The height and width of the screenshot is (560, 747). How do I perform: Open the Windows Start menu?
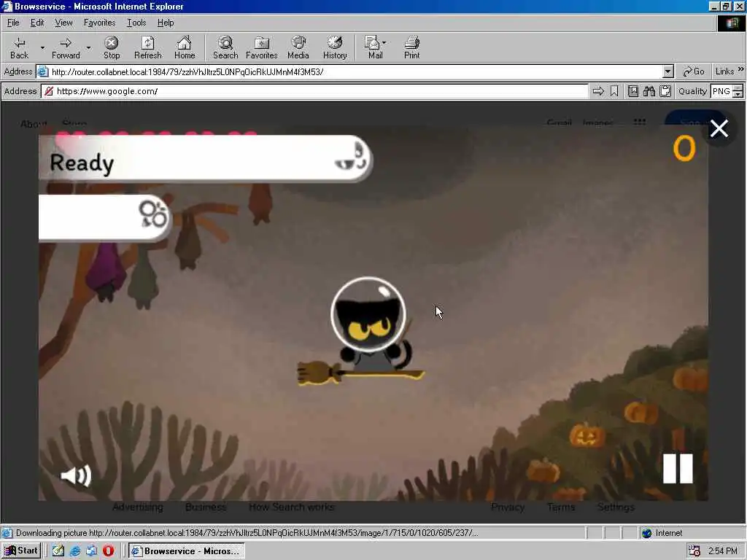21,551
